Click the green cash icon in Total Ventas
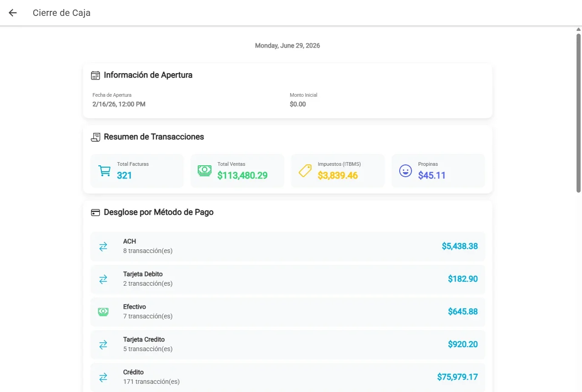 (x=205, y=171)
